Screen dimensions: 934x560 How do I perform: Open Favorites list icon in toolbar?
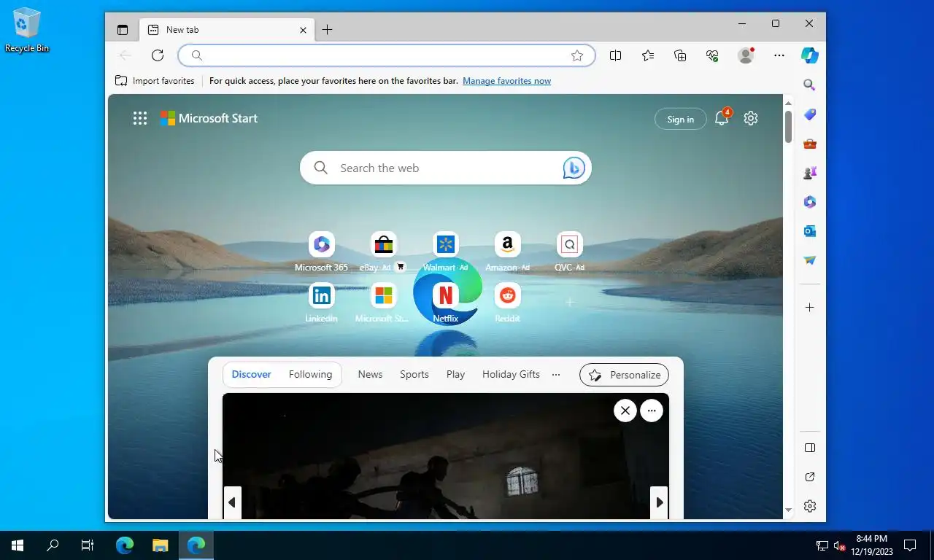click(648, 55)
